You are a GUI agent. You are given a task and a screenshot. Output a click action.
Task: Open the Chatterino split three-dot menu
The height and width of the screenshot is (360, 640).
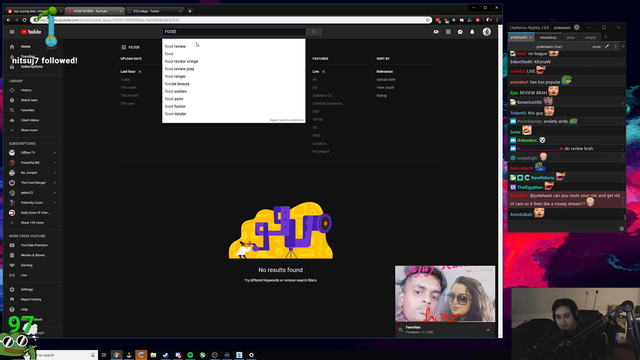click(x=616, y=47)
